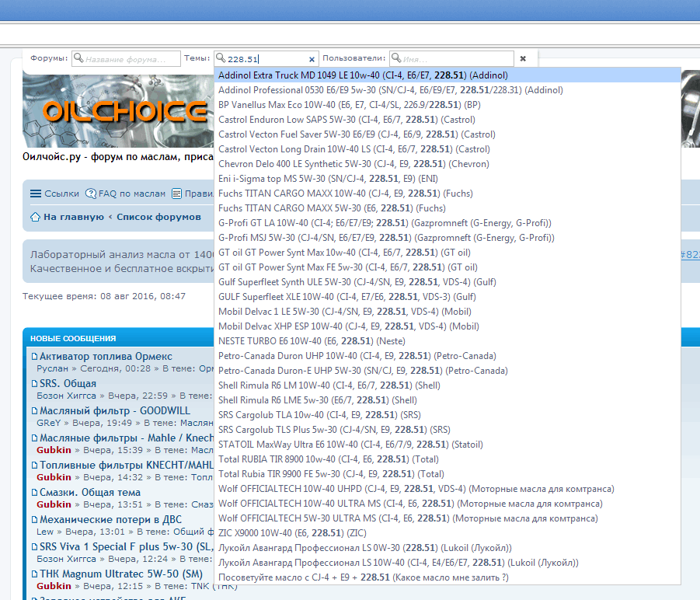Go to На главную
Screen dimensions: 700x600
coord(74,217)
